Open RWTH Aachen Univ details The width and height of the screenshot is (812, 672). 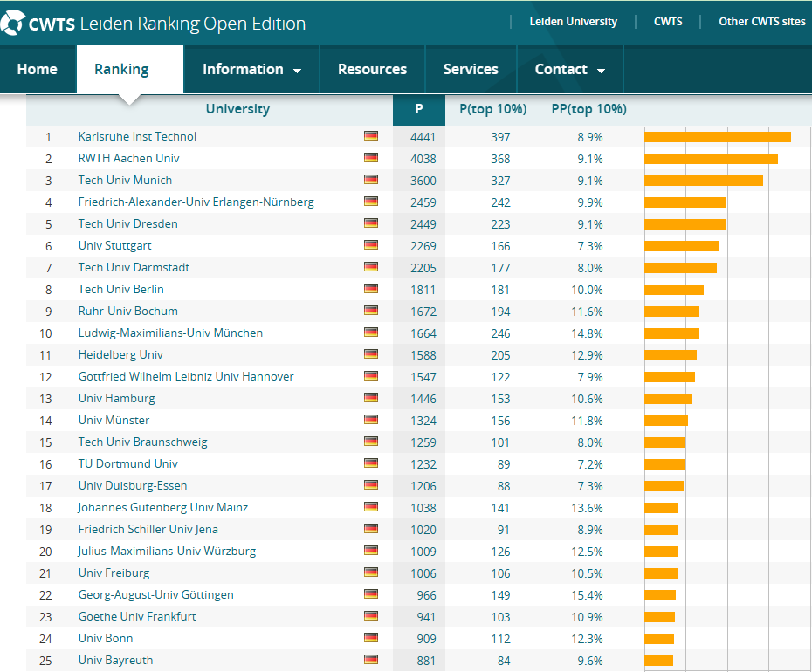click(x=128, y=158)
